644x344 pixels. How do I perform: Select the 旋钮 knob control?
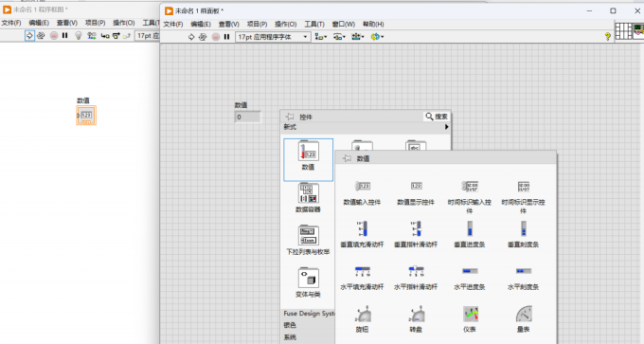[362, 319]
